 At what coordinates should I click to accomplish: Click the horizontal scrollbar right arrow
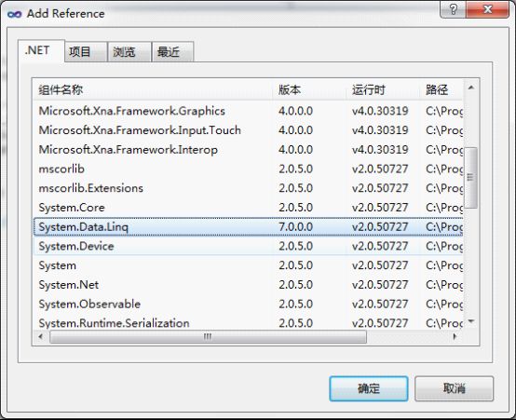pyautogui.click(x=455, y=336)
